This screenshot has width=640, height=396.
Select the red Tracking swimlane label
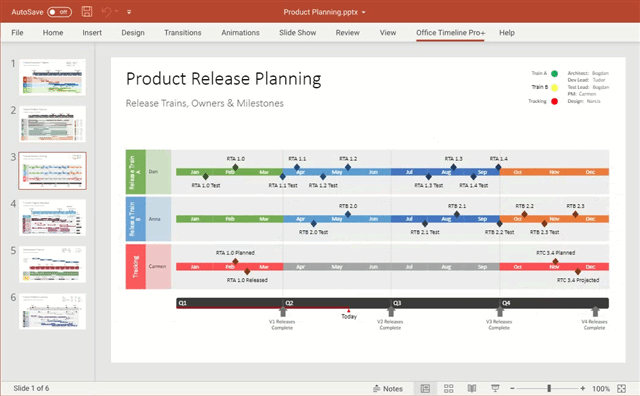(136, 267)
